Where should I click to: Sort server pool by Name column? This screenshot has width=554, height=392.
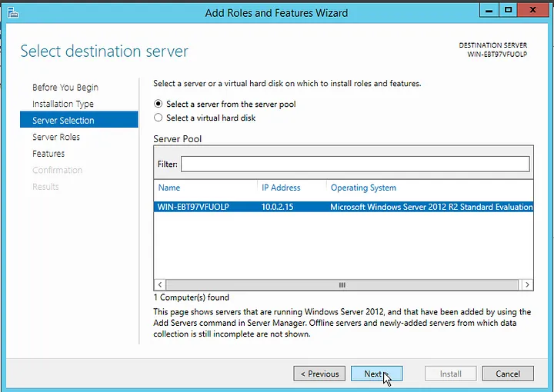169,188
